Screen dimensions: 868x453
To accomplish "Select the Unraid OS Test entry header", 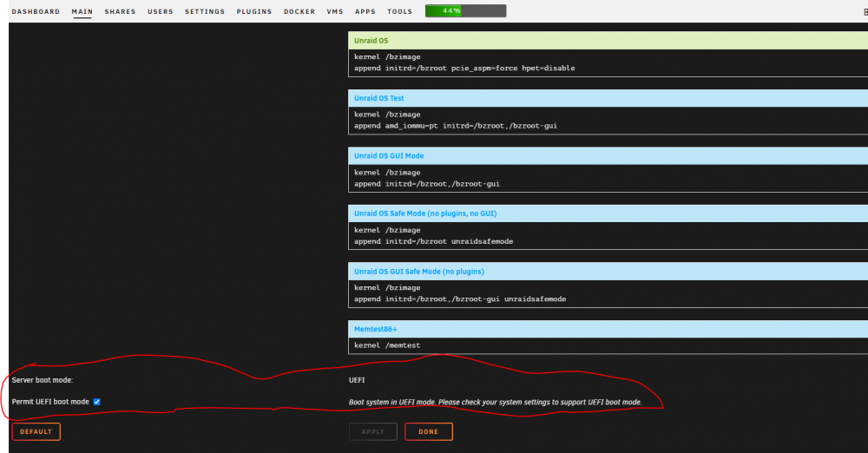I will tap(608, 98).
